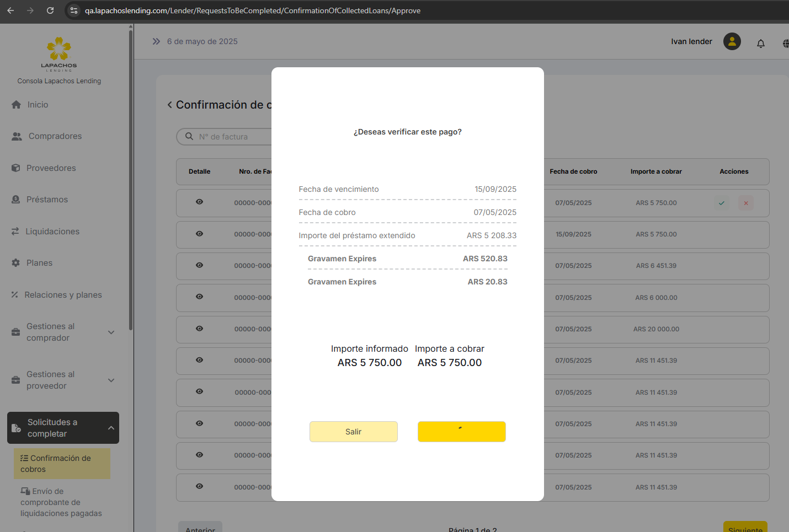
Task: Click eye icon in the ARS 20 000.00 row
Action: 199,329
